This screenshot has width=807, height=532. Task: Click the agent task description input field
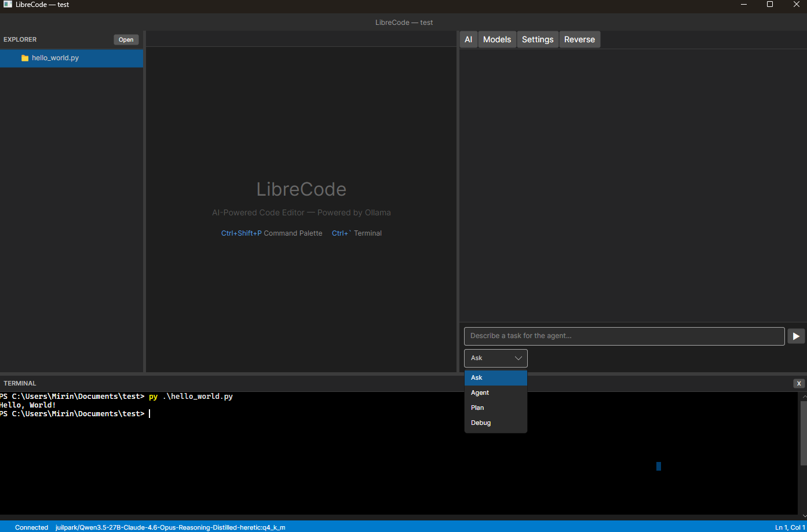(x=625, y=336)
